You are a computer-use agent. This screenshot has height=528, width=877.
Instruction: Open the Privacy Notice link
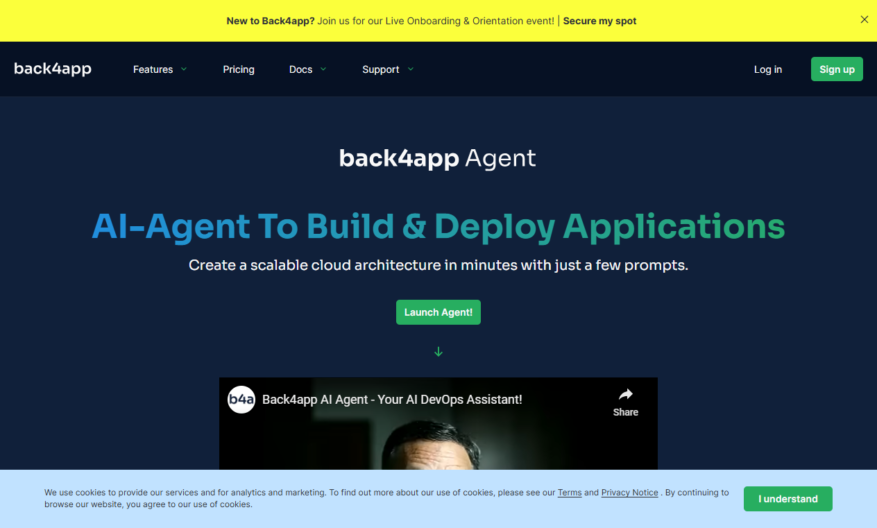[629, 492]
